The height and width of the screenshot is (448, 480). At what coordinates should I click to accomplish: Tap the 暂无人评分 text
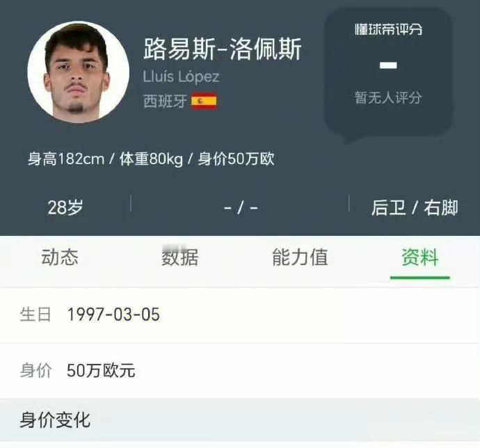388,97
